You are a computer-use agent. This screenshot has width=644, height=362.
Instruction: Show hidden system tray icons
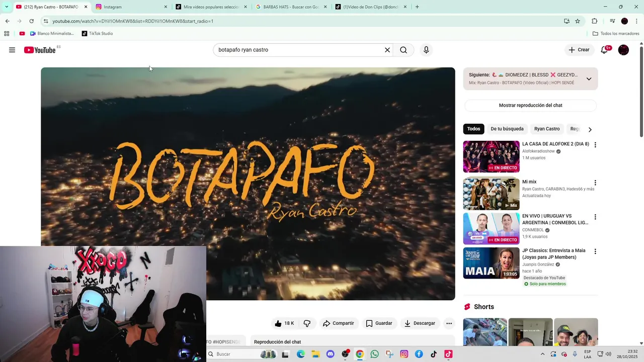(x=542, y=354)
